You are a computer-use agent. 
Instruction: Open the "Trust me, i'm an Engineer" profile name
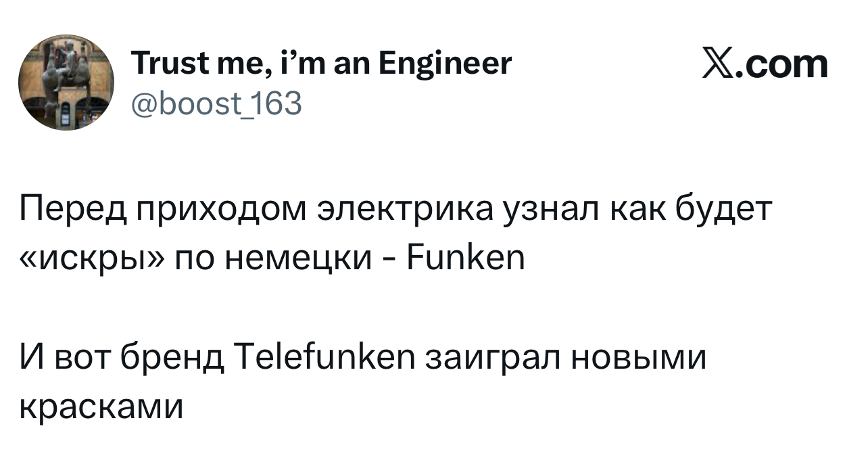[x=320, y=64]
